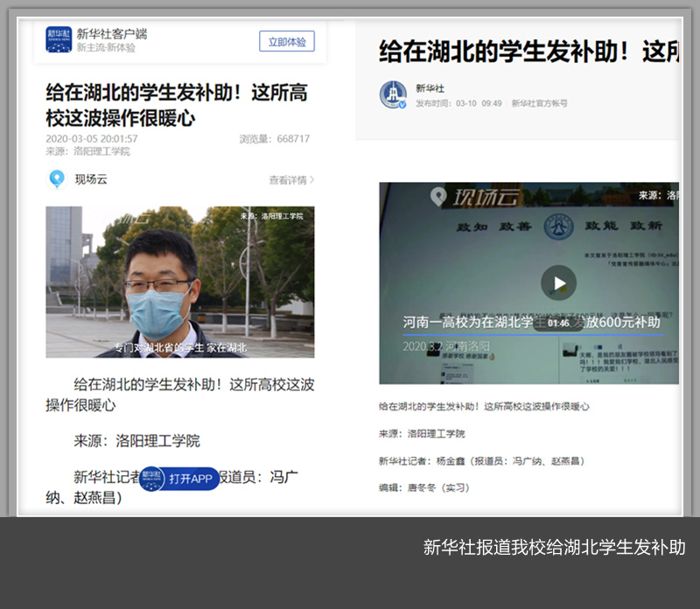This screenshot has height=609, width=700.
Task: Click the 现场云 location pin icon
Action: 57,179
